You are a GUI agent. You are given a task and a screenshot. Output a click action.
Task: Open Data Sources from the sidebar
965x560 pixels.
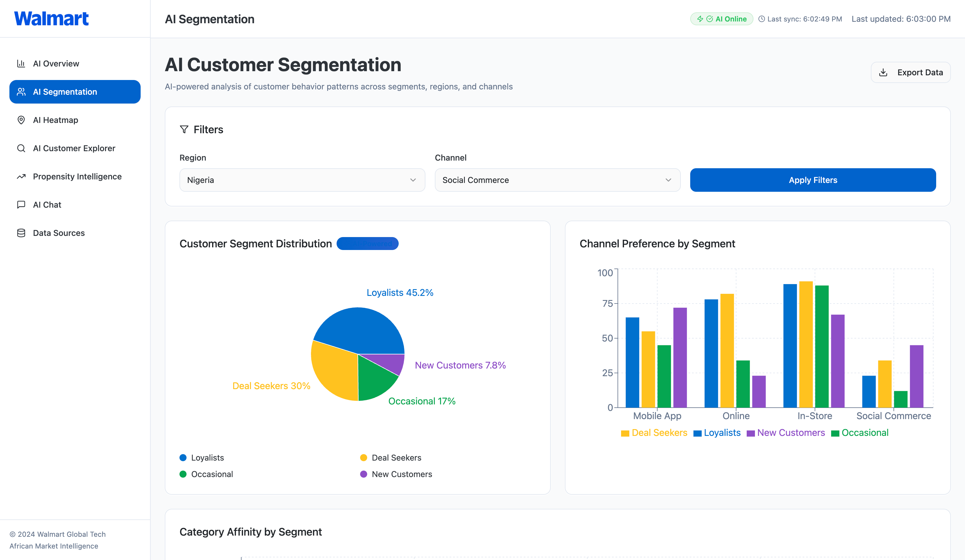click(75, 233)
